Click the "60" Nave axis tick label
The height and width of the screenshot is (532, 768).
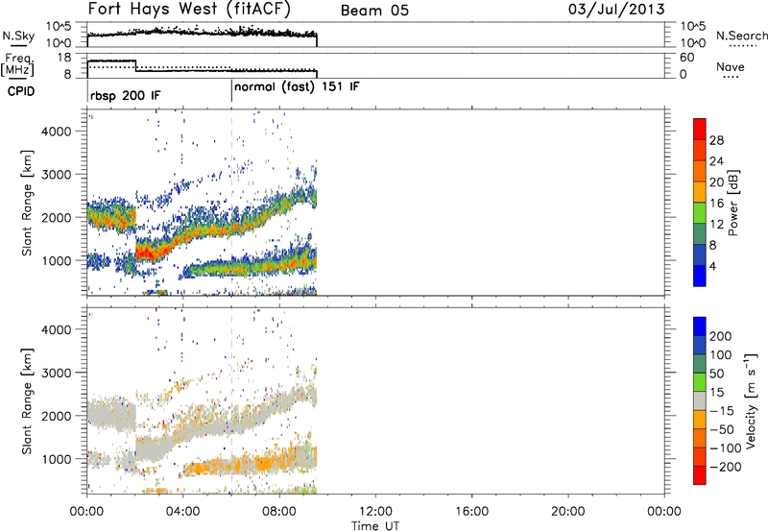[x=686, y=58]
